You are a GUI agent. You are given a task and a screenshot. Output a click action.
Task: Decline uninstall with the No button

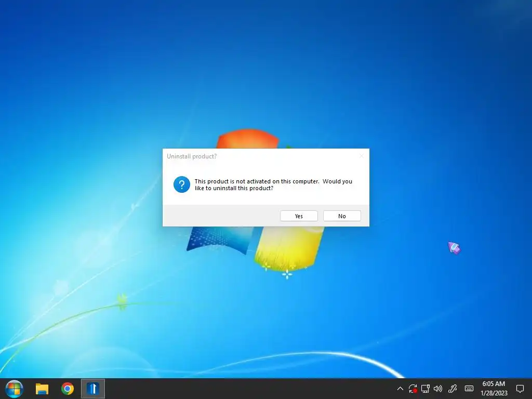pos(342,216)
